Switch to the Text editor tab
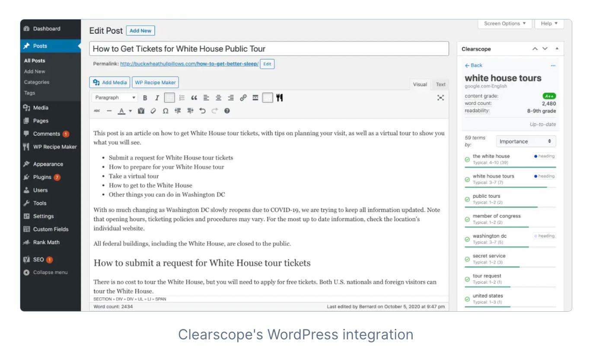The image size is (593, 364). click(x=440, y=84)
